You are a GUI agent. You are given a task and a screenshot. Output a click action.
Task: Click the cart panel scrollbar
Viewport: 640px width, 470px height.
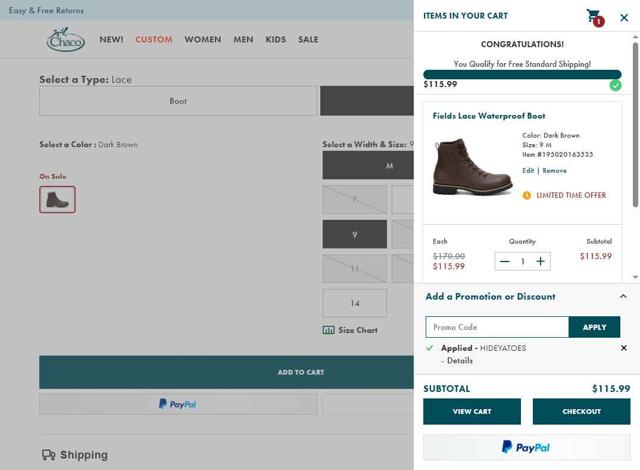635,124
